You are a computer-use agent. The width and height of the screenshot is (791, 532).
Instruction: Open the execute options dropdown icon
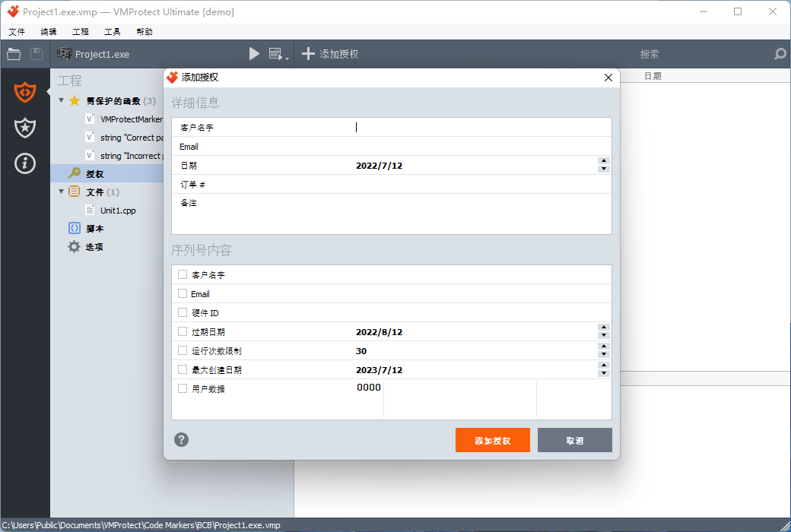(278, 54)
